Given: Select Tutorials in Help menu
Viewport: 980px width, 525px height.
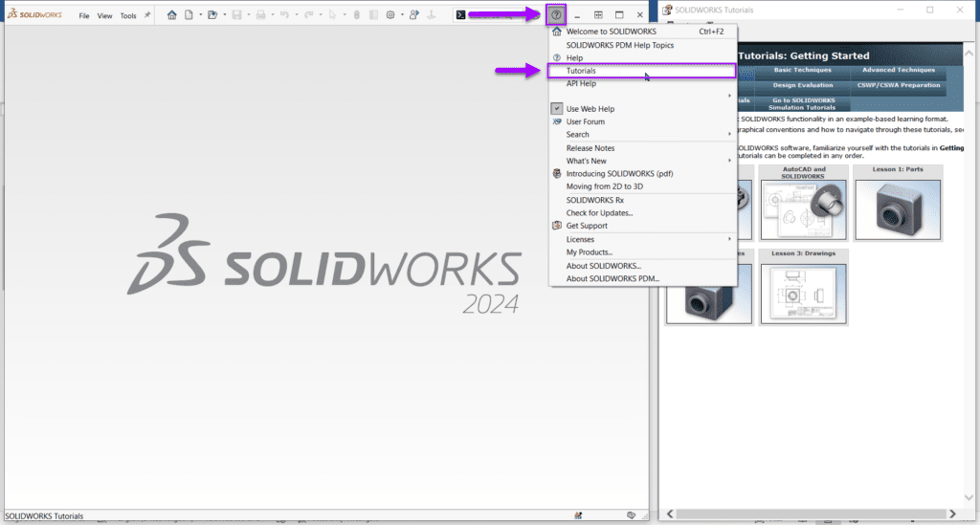Looking at the screenshot, I should (642, 71).
